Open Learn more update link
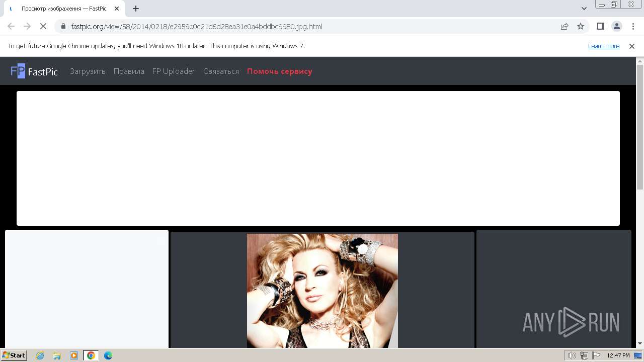 click(x=604, y=46)
